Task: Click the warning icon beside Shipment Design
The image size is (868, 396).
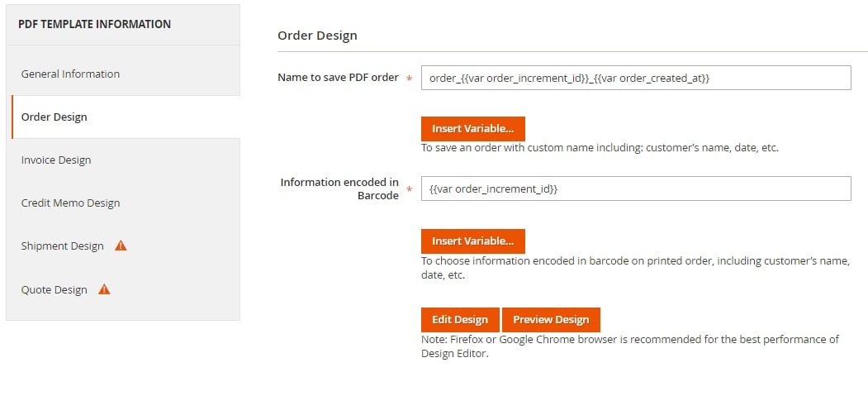Action: [121, 246]
